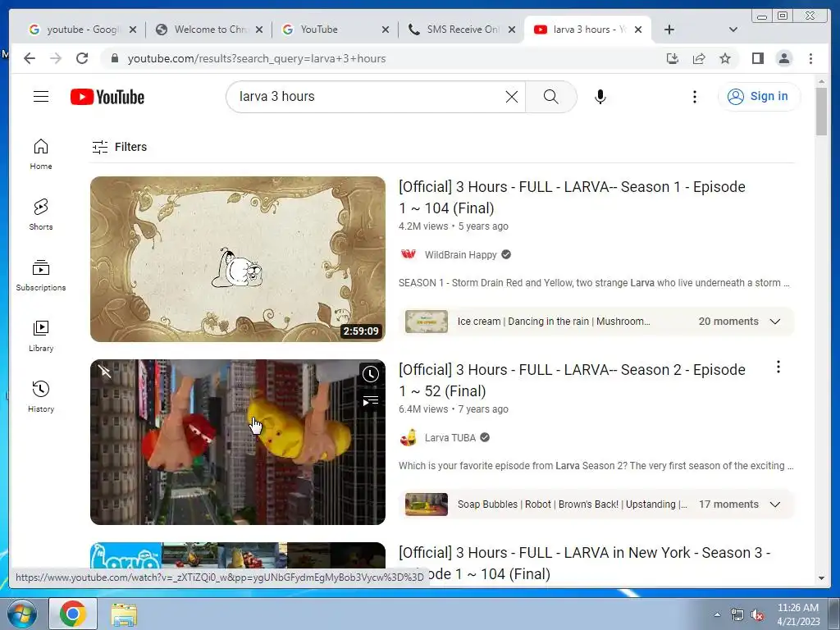Open Library in the sidebar
The image size is (840, 630).
(x=41, y=336)
